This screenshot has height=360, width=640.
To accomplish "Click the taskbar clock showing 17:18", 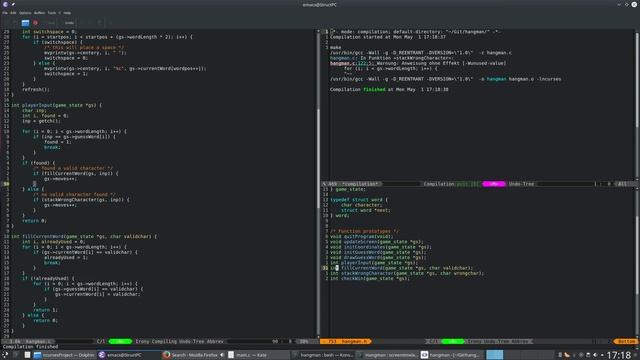I will 619,355.
